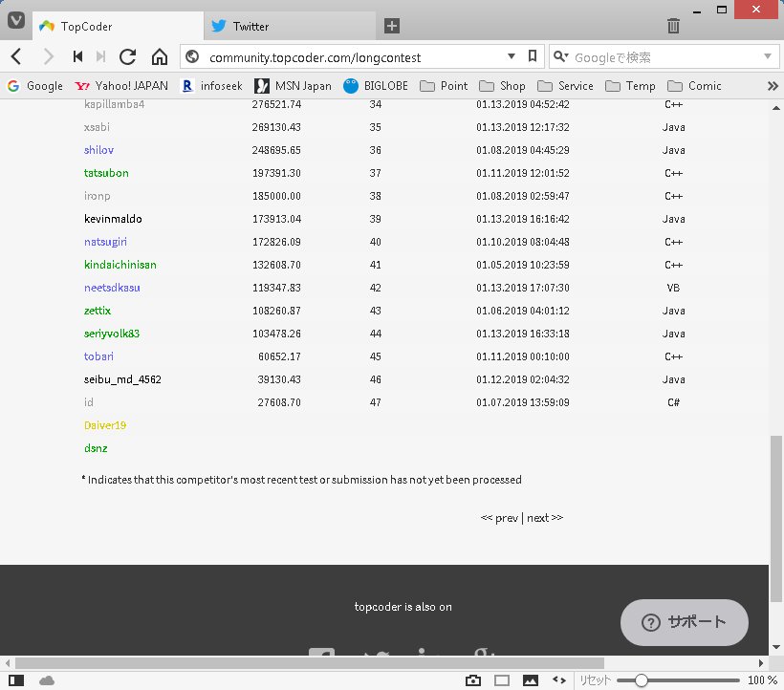Show more bookmarks chevron
The image size is (784, 690).
tap(773, 86)
